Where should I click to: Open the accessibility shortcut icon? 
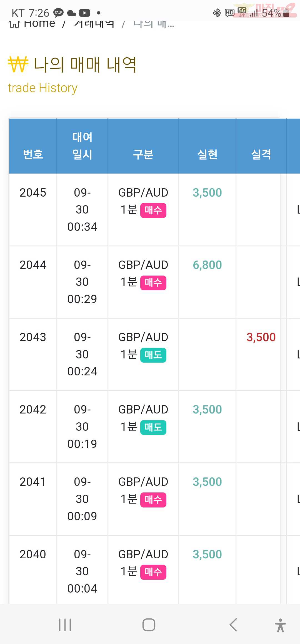281,625
